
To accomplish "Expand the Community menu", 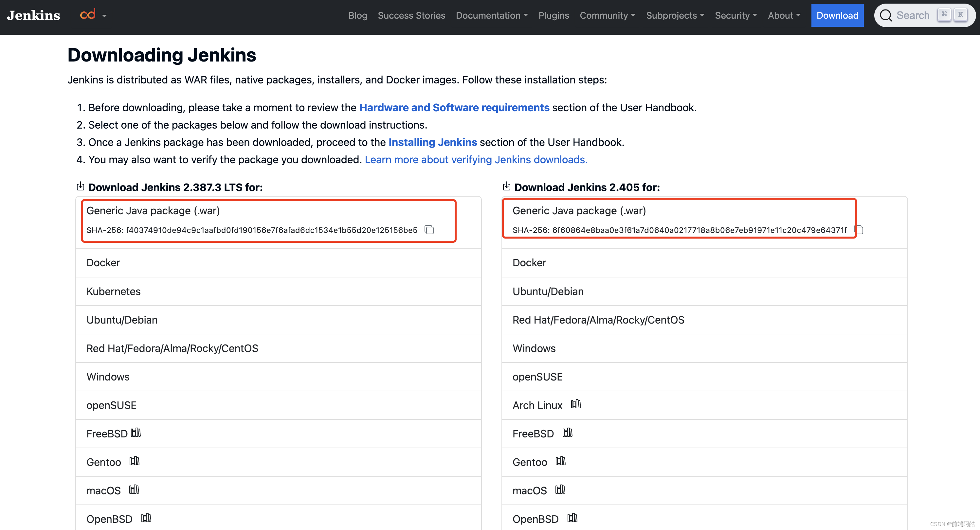I will click(x=607, y=16).
